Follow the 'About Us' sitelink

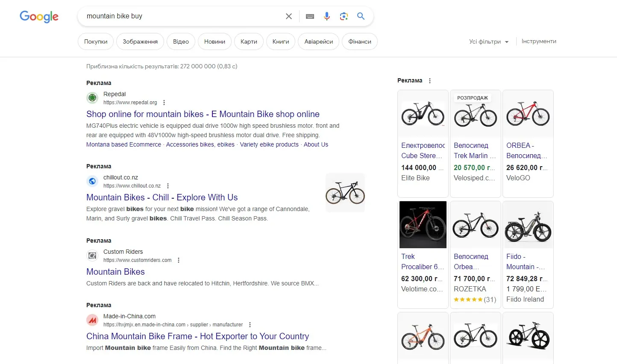tap(316, 144)
